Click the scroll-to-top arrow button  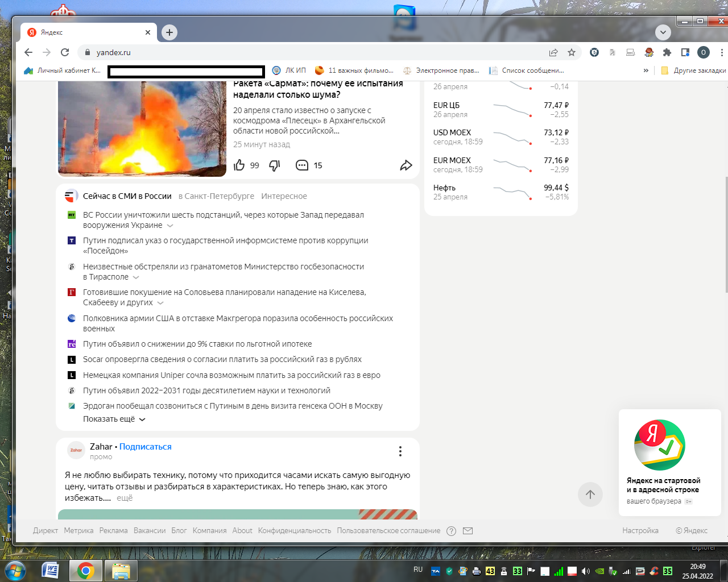point(590,494)
